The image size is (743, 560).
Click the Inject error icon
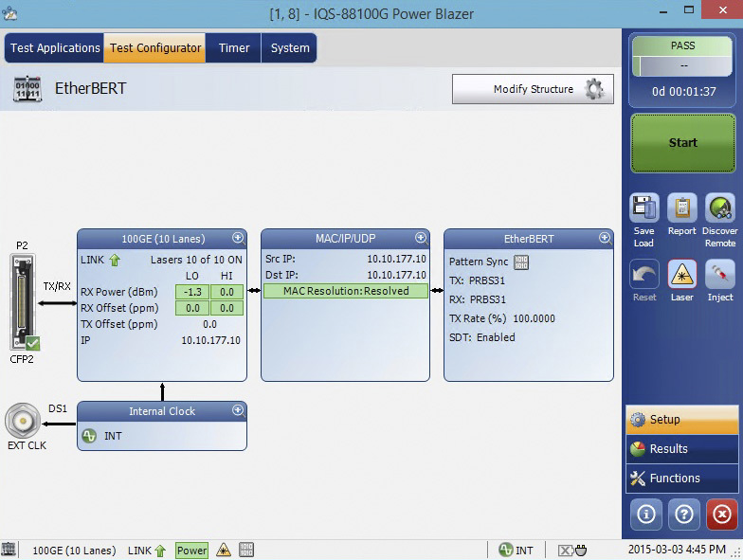tap(720, 274)
